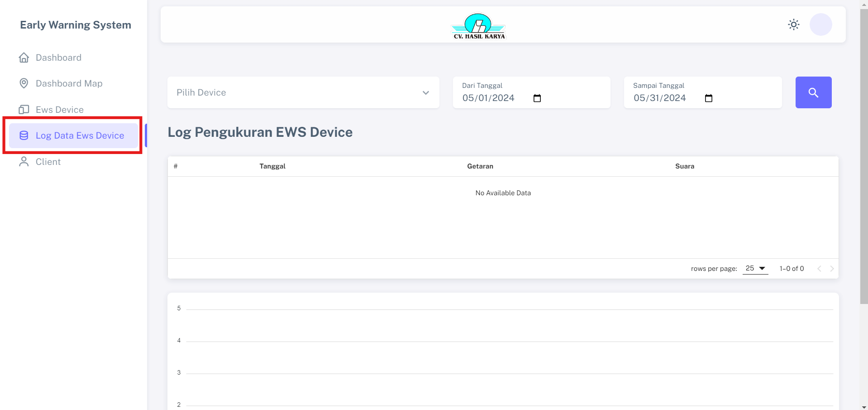Viewport: 868px width, 410px height.
Task: Click the Dashboard home icon
Action: [24, 58]
